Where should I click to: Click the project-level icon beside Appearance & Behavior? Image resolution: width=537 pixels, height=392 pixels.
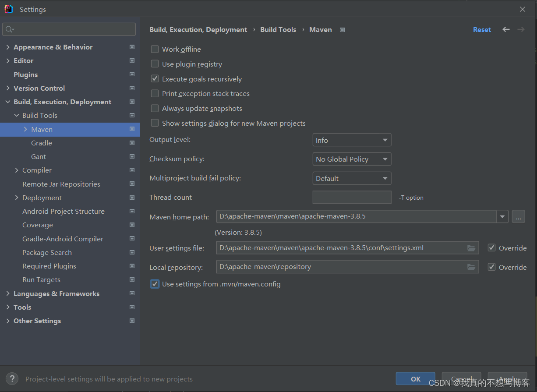pos(132,47)
